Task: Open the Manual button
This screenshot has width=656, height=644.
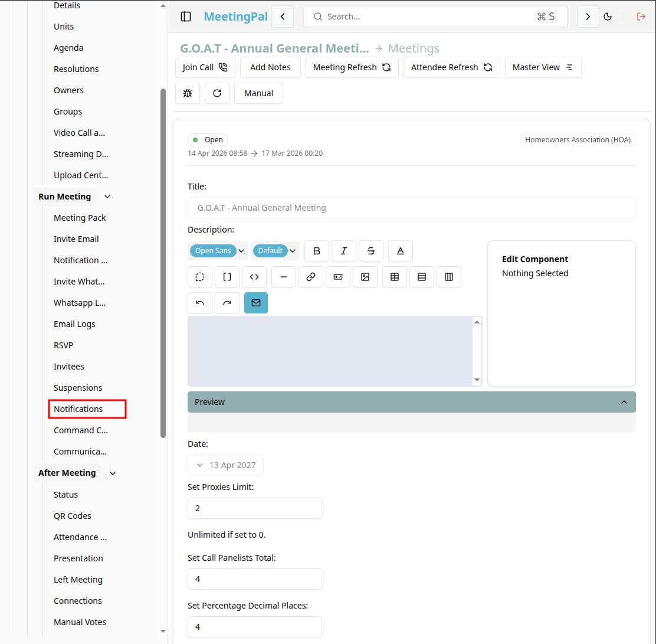Action: click(258, 93)
